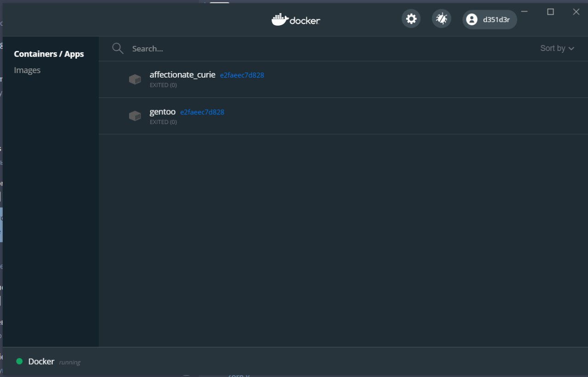Open Docker settings gear icon
588x377 pixels.
(x=411, y=19)
